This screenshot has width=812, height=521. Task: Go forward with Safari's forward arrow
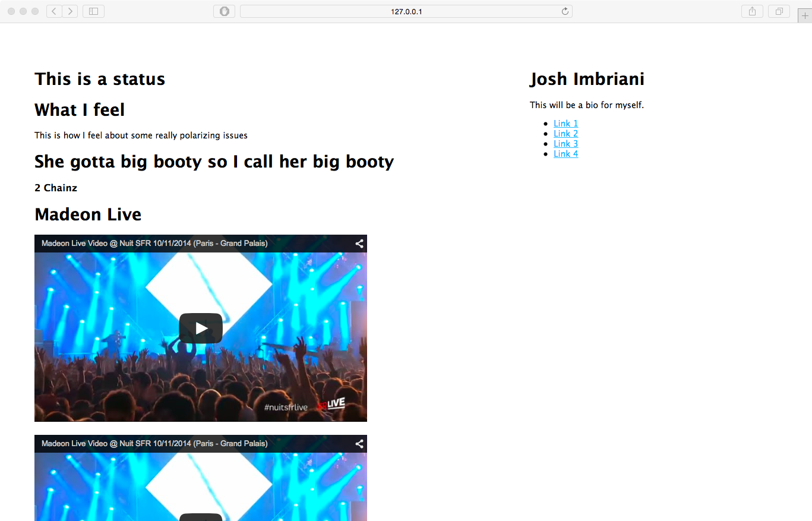[70, 11]
